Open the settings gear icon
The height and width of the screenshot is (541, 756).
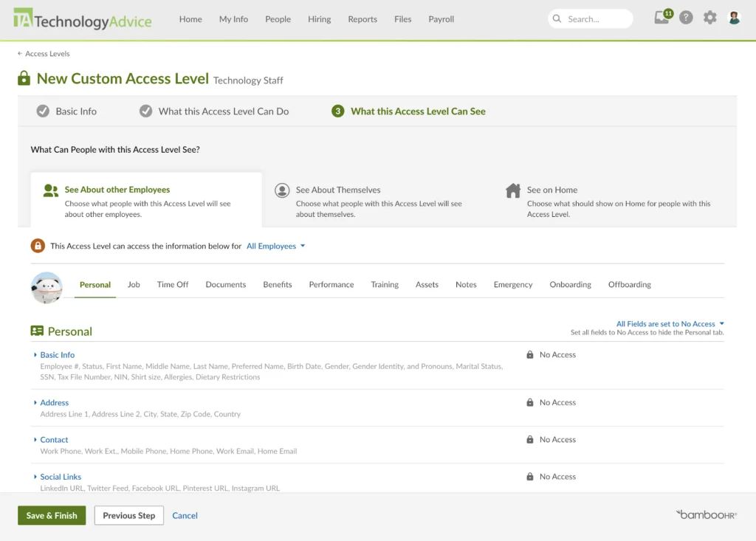709,18
